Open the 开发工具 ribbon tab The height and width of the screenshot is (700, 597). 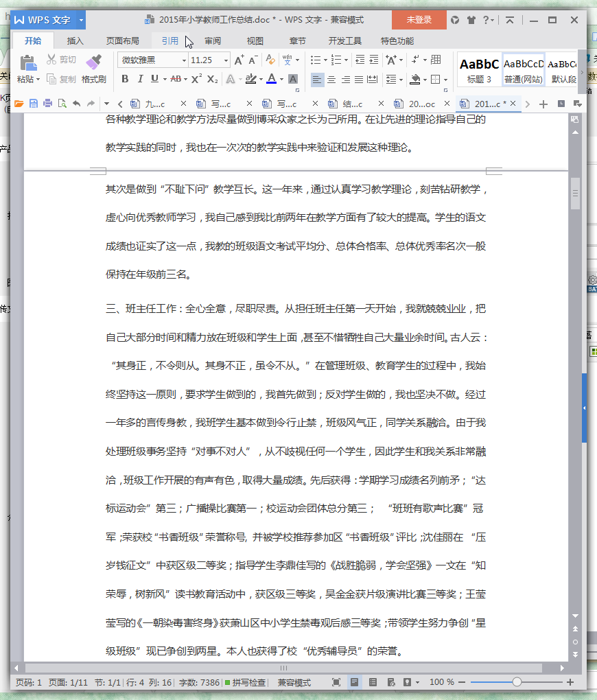[344, 41]
